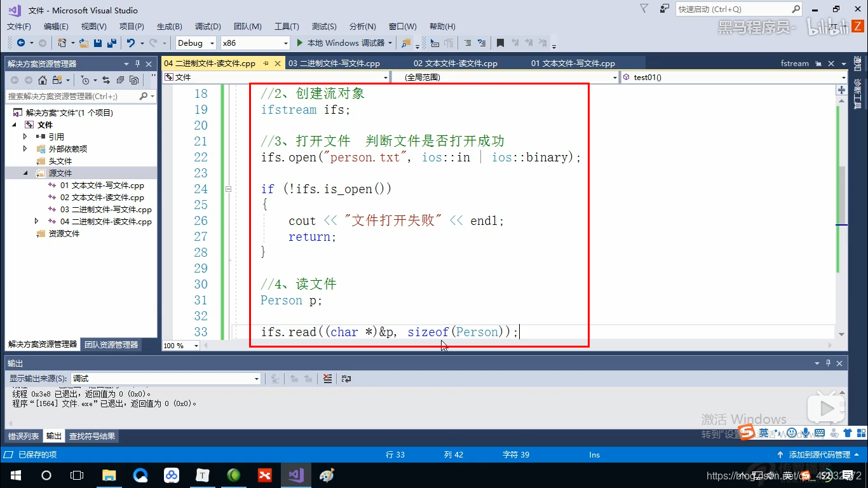
Task: Click the Sync with Active Document icon
Action: coord(106,80)
